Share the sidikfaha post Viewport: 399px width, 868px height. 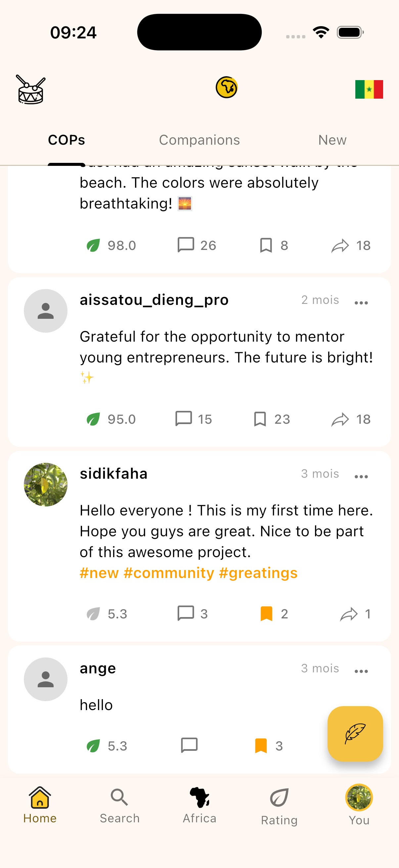click(348, 614)
